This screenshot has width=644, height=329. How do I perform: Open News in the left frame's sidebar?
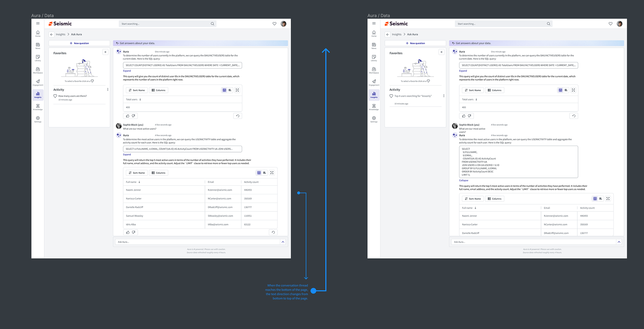click(38, 46)
